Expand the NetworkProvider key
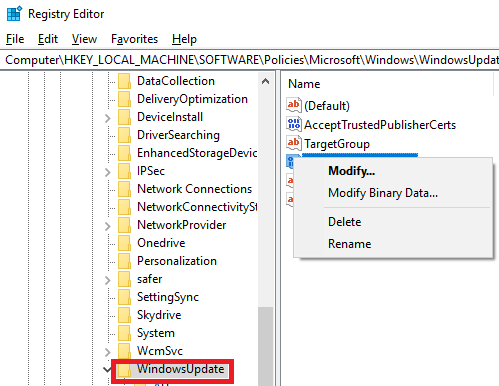The image size is (499, 386). (x=108, y=226)
